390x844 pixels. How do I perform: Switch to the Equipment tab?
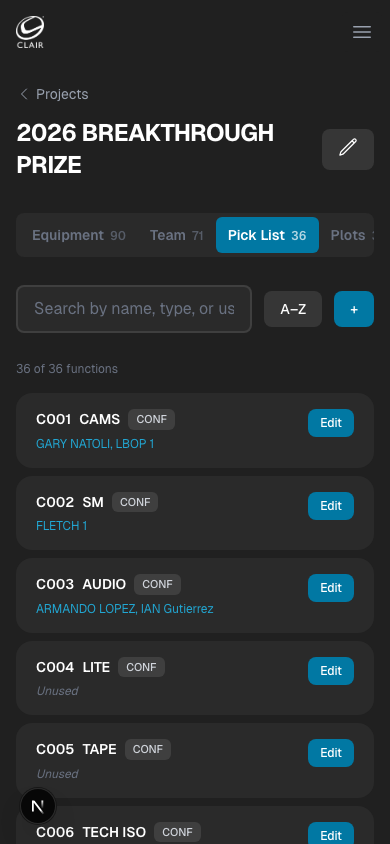point(79,235)
